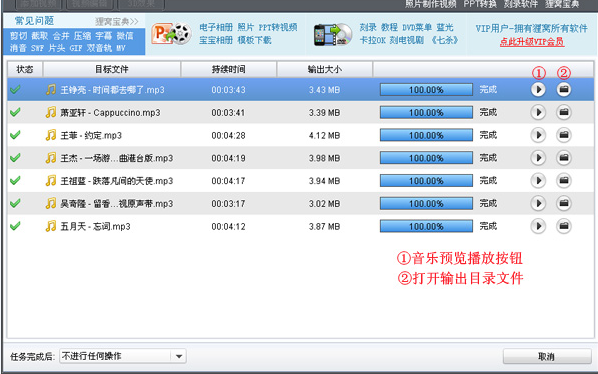Click the DVD菜单 link
Image resolution: width=598 pixels, height=374 pixels.
point(417,27)
